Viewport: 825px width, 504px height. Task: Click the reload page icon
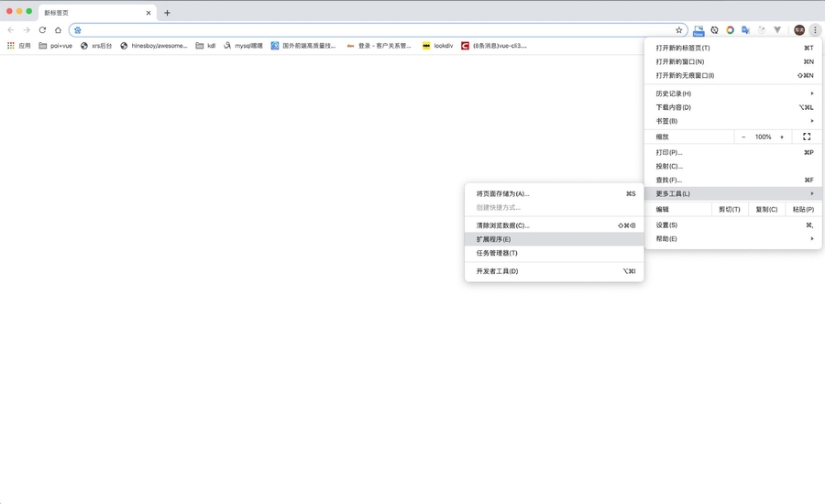tap(42, 29)
